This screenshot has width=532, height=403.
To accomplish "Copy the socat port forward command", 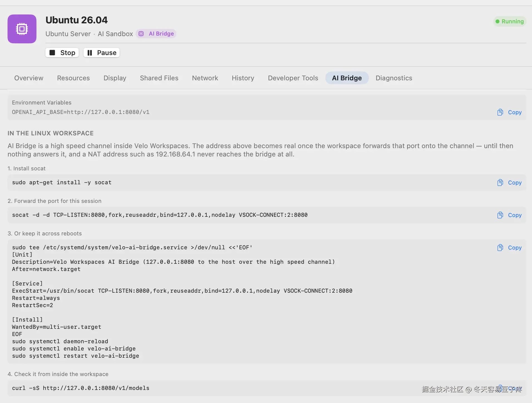I will pyautogui.click(x=509, y=215).
